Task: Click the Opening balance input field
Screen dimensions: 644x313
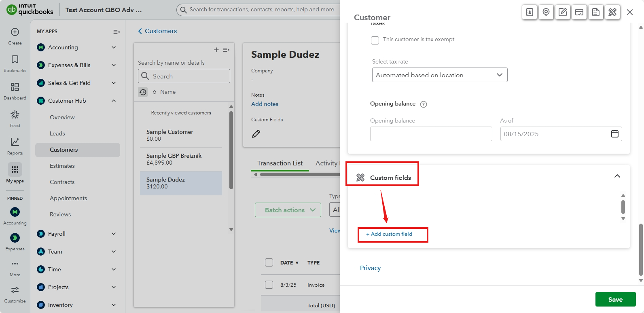Action: coord(431,134)
